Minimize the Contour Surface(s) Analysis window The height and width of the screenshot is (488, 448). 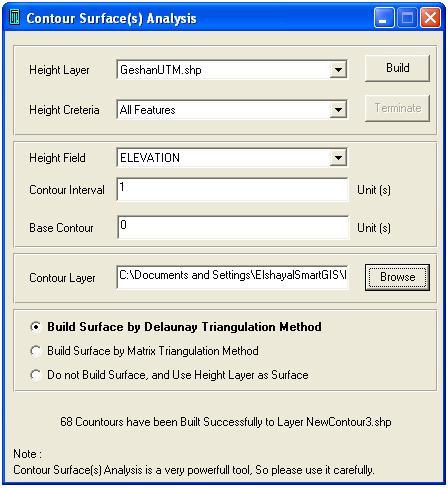pyautogui.click(x=384, y=17)
